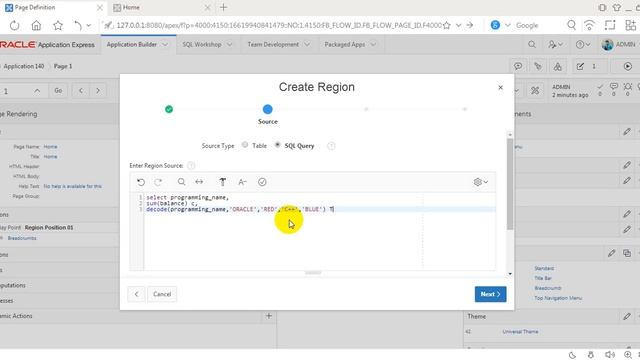Click the developer comment bubble icon
The height and width of the screenshot is (360, 640).
(518, 66)
